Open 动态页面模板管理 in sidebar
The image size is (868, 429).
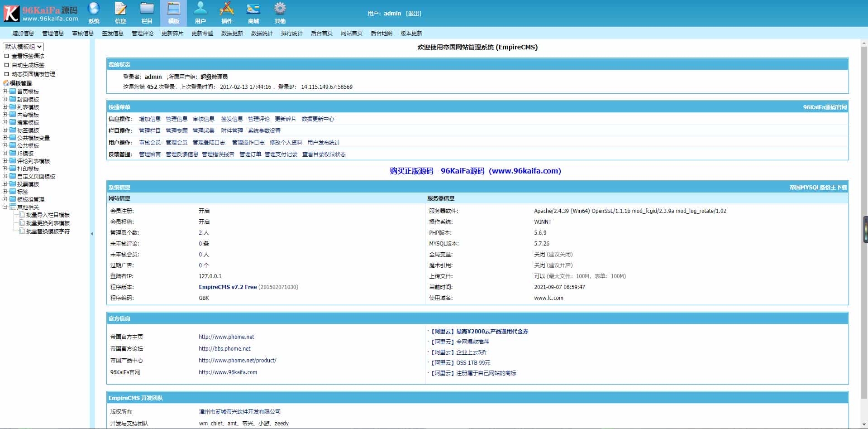click(x=33, y=74)
